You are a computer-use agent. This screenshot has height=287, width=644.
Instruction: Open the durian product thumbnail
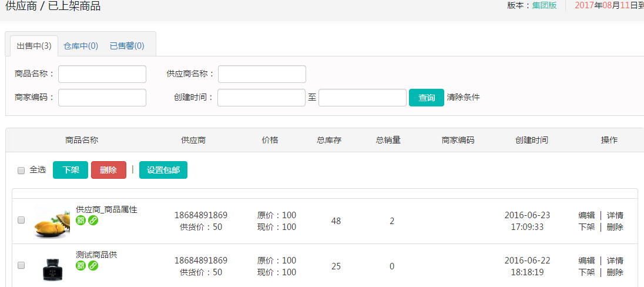coord(52,221)
